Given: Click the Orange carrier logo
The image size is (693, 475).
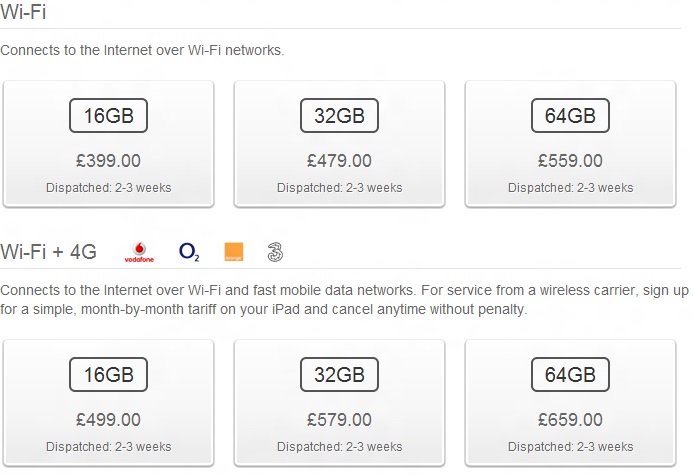Looking at the screenshot, I should coord(233,252).
